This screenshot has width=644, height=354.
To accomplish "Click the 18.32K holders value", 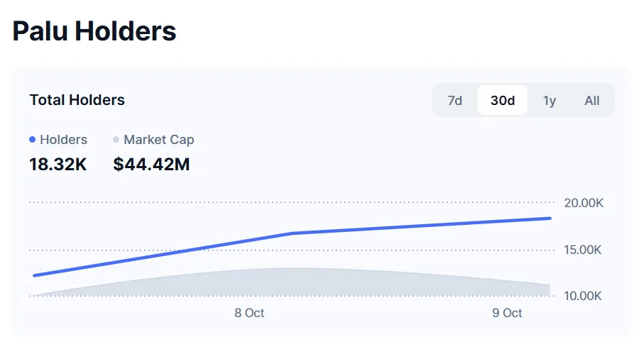I will (58, 165).
